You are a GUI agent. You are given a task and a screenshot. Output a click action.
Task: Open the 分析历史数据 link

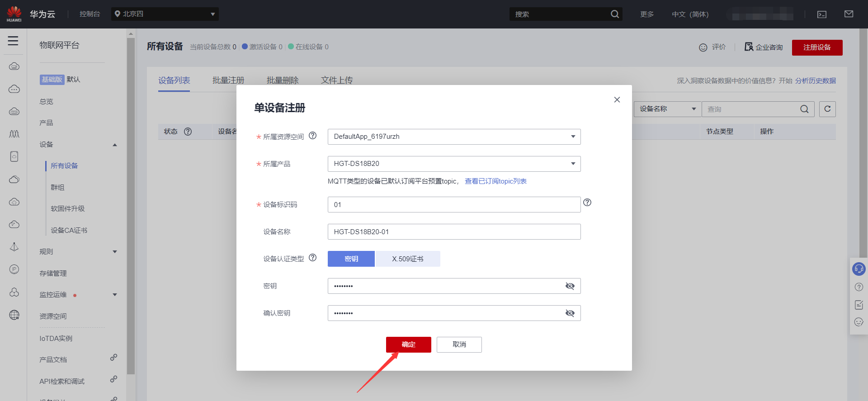(815, 80)
